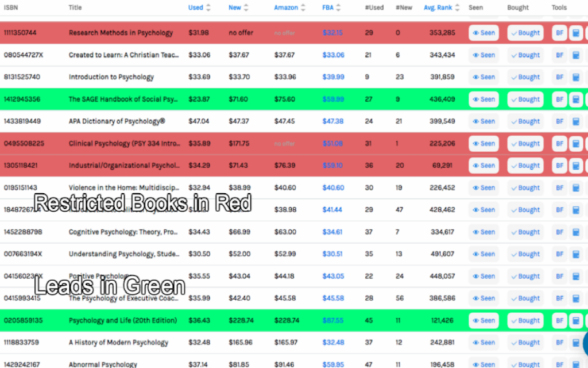Select ISBN 1111350744 cell

[20, 33]
